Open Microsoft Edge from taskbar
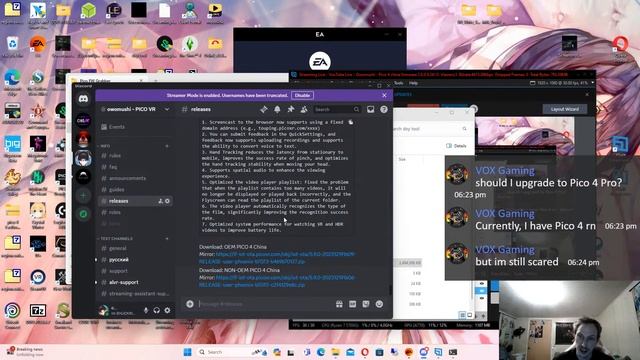 coord(321,352)
